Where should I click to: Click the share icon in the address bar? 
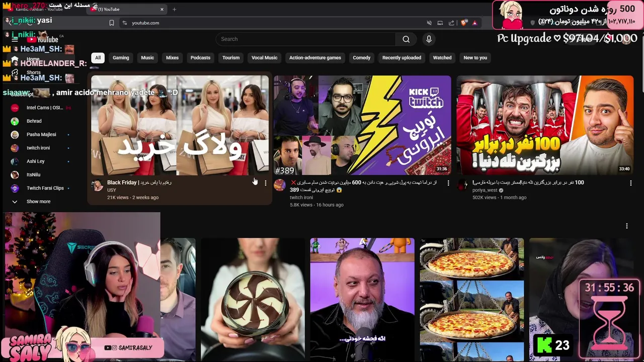451,23
